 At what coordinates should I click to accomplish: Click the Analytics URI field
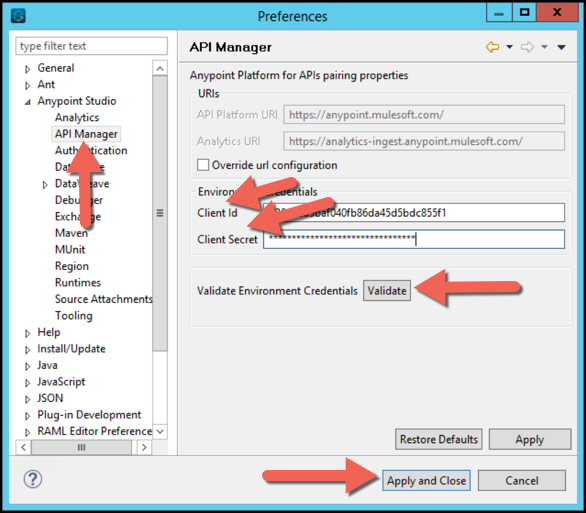point(424,141)
